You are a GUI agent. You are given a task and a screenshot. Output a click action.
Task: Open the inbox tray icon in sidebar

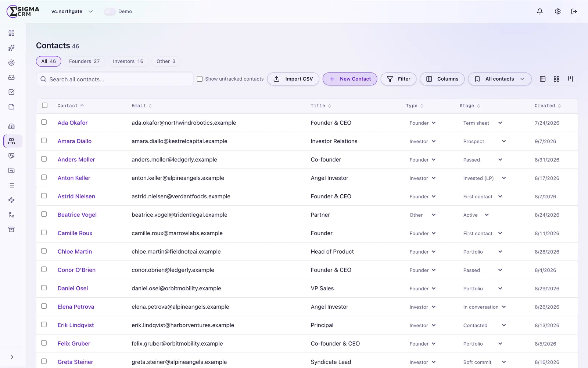pos(11,77)
